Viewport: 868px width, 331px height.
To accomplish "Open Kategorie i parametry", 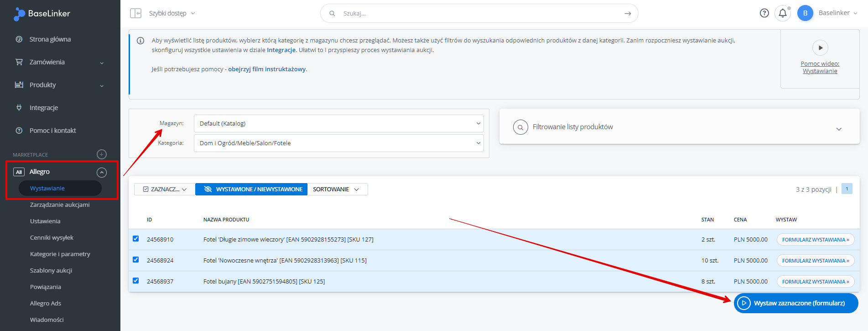I will point(60,254).
